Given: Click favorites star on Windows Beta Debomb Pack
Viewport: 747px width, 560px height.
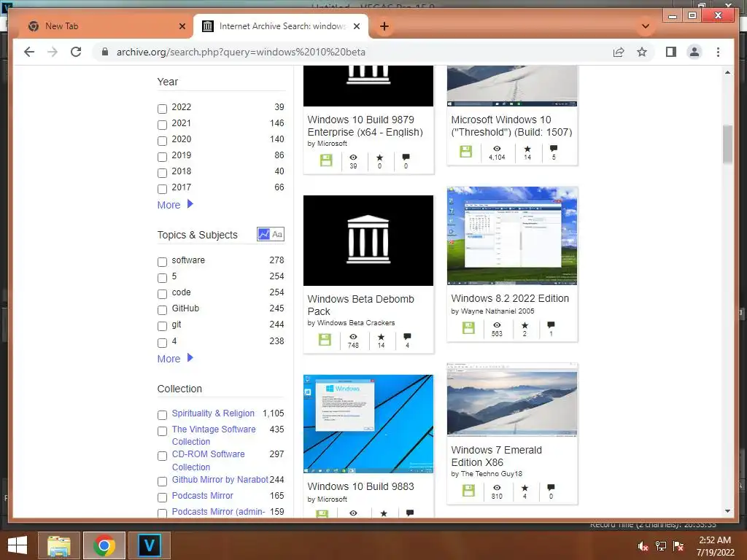Looking at the screenshot, I should [381, 337].
